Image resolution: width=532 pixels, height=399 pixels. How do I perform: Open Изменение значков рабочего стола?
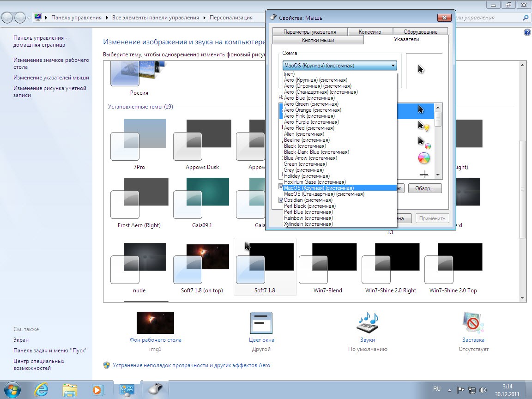click(51, 63)
